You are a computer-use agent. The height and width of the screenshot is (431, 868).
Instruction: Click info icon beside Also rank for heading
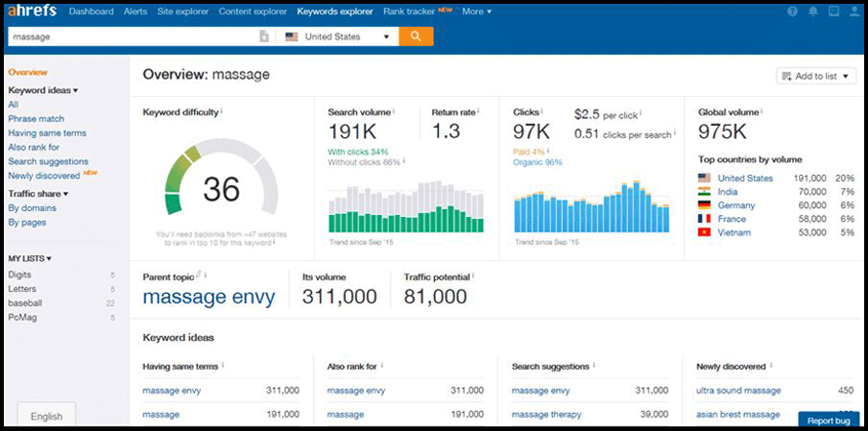coord(382,365)
